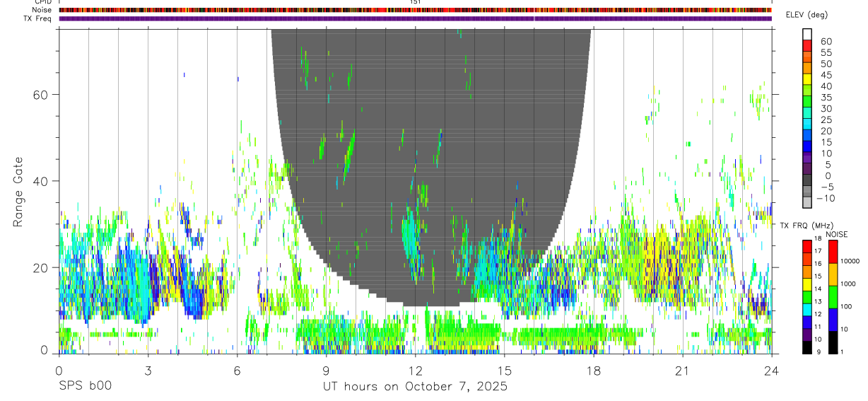
Task: Click the '-10' label on ELEV colorbar
Action: [x=824, y=199]
